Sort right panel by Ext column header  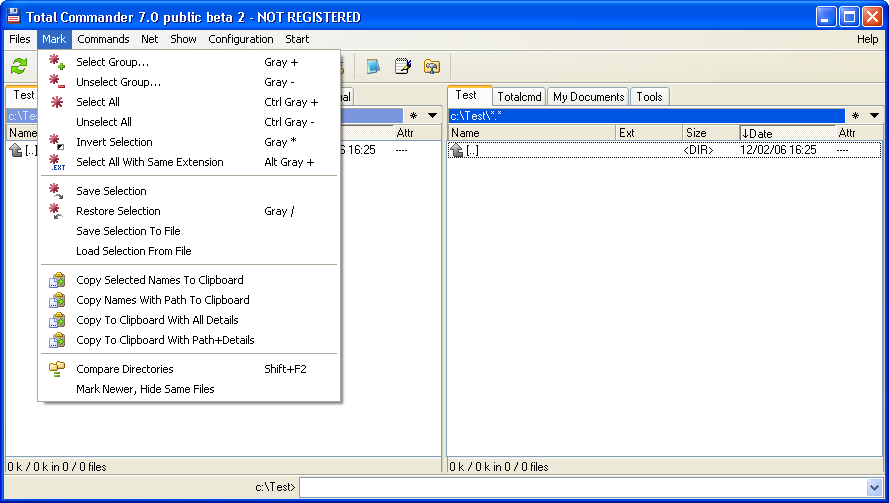click(x=649, y=133)
